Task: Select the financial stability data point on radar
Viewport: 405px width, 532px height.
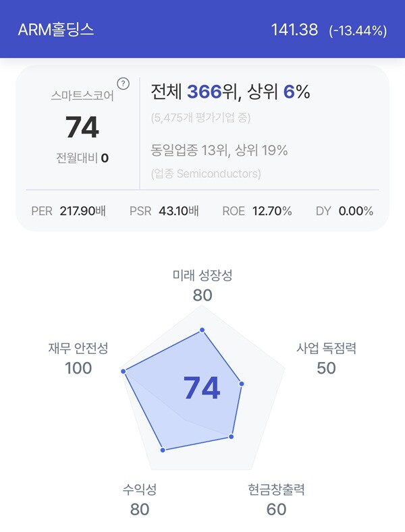Action: 124,372
